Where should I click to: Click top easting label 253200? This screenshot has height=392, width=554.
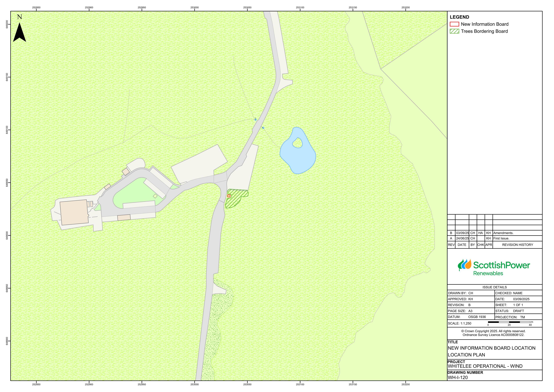pyautogui.click(x=406, y=7)
